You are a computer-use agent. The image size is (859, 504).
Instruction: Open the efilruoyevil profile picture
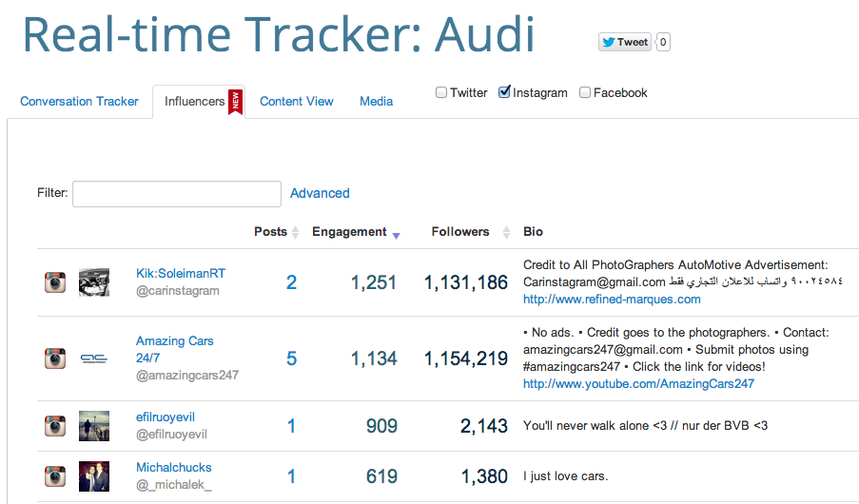[94, 426]
